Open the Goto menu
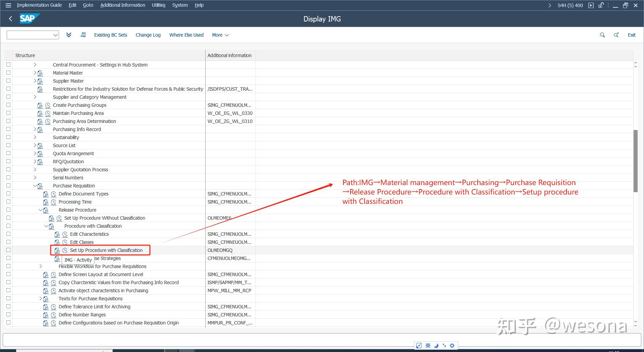 point(88,5)
